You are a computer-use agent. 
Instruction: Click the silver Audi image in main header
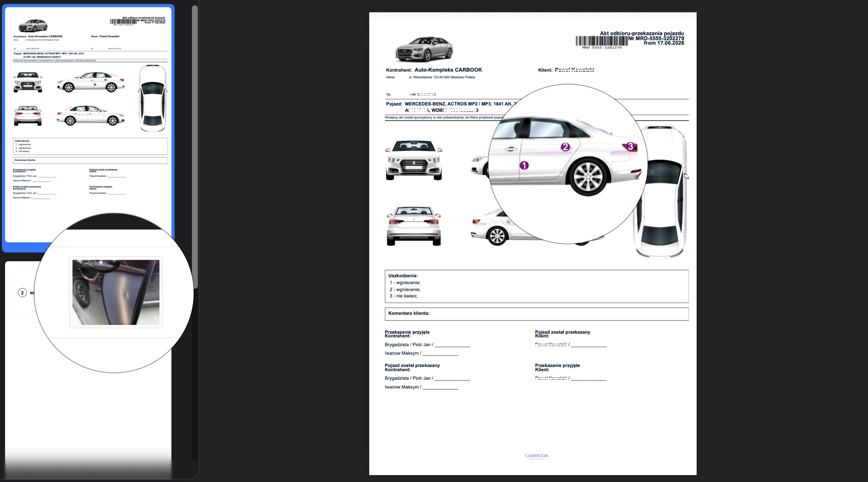click(424, 49)
